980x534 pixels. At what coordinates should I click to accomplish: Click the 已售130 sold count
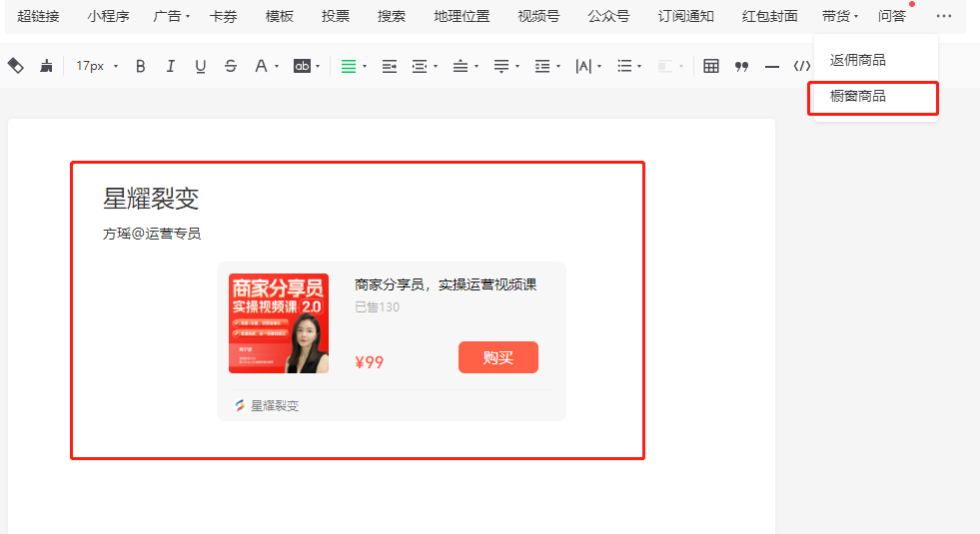pos(377,306)
